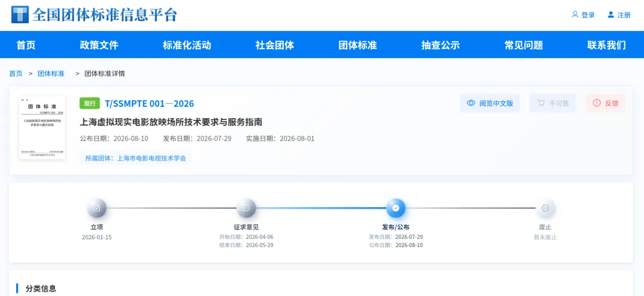644x296 pixels.
Task: Go to 首页 via breadcrumb
Action: 16,73
